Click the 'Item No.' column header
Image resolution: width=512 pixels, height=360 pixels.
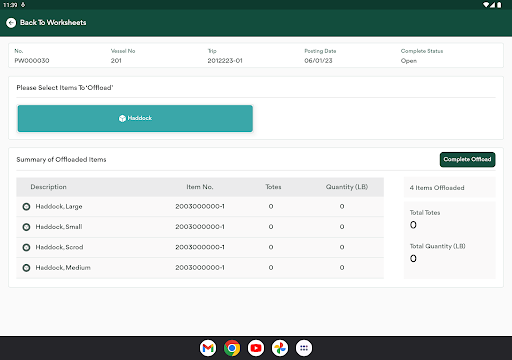(200, 187)
